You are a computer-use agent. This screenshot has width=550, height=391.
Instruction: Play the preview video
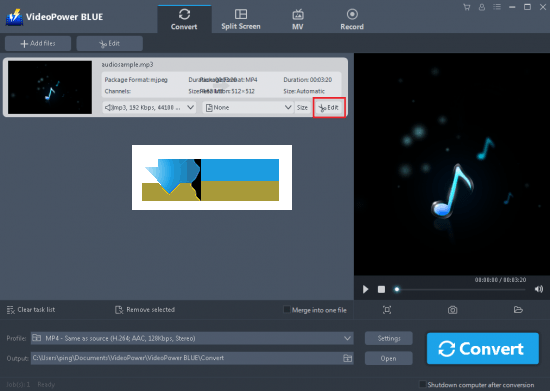point(365,289)
